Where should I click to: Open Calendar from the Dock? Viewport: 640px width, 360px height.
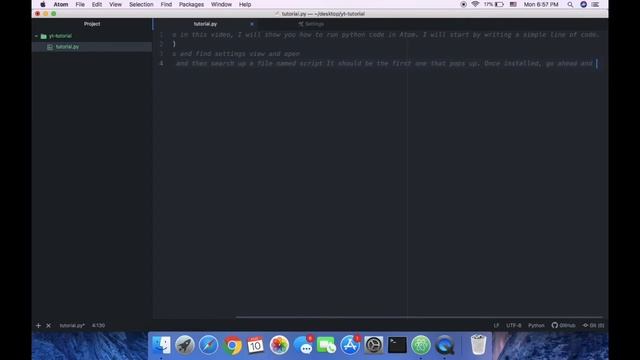click(x=256, y=345)
